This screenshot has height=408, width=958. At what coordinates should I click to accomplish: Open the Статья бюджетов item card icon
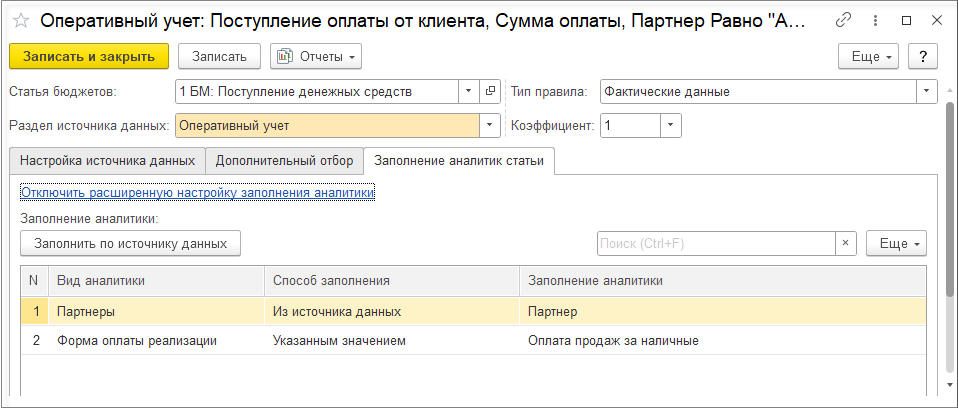tap(490, 92)
